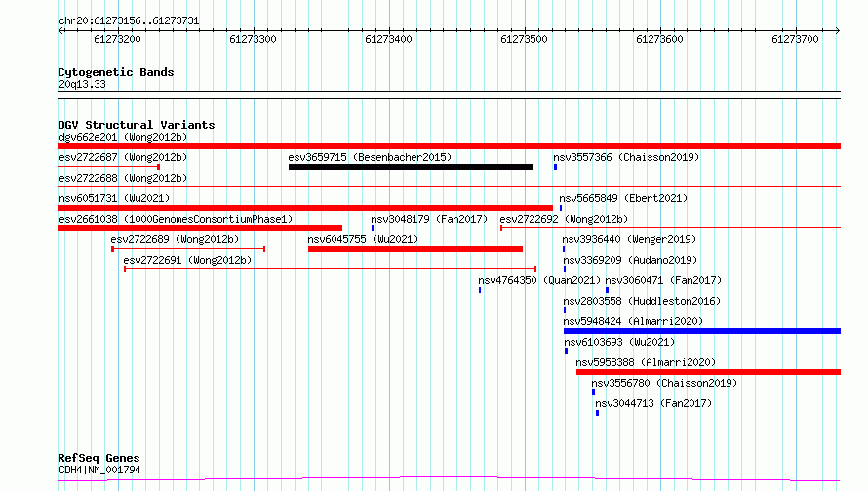
Task: Open the CDH4|NM_001794 gene label
Action: tap(99, 470)
